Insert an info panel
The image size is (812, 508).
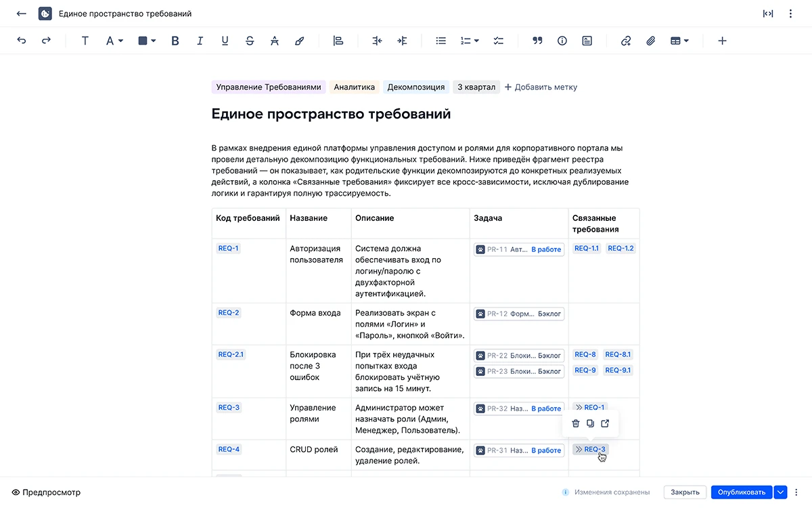tap(562, 41)
